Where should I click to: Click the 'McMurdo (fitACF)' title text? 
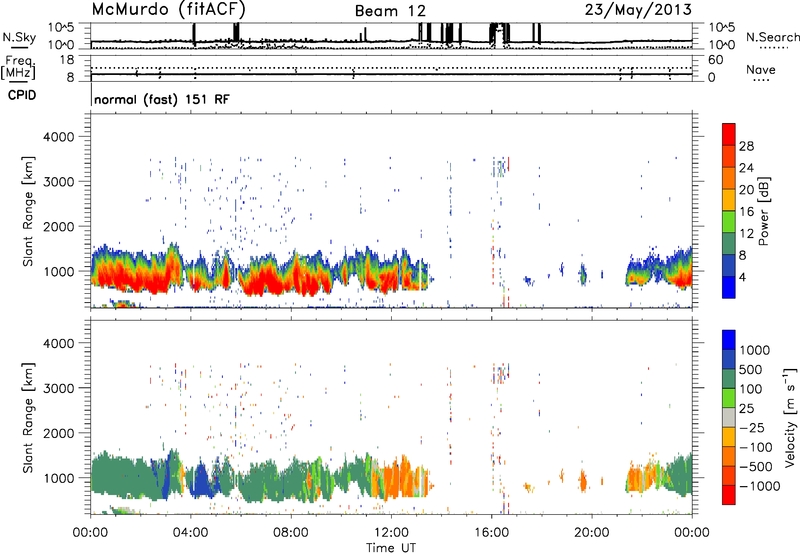coord(168,10)
